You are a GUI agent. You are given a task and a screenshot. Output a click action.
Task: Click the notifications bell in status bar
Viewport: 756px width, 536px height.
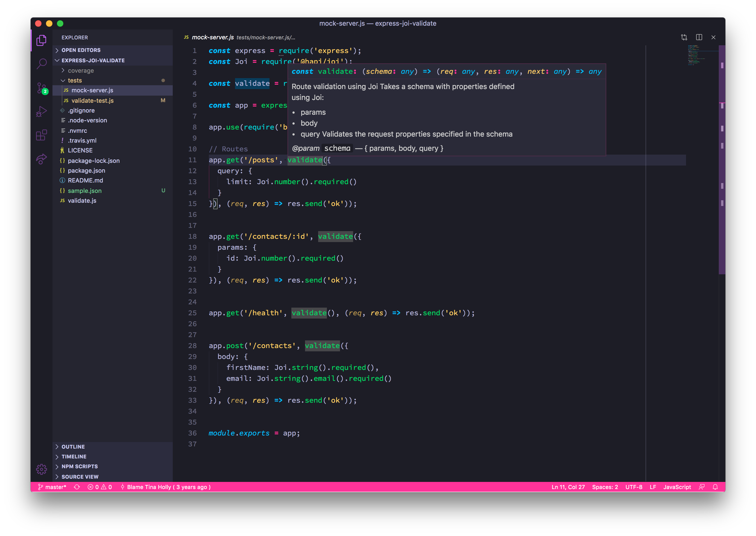(715, 487)
